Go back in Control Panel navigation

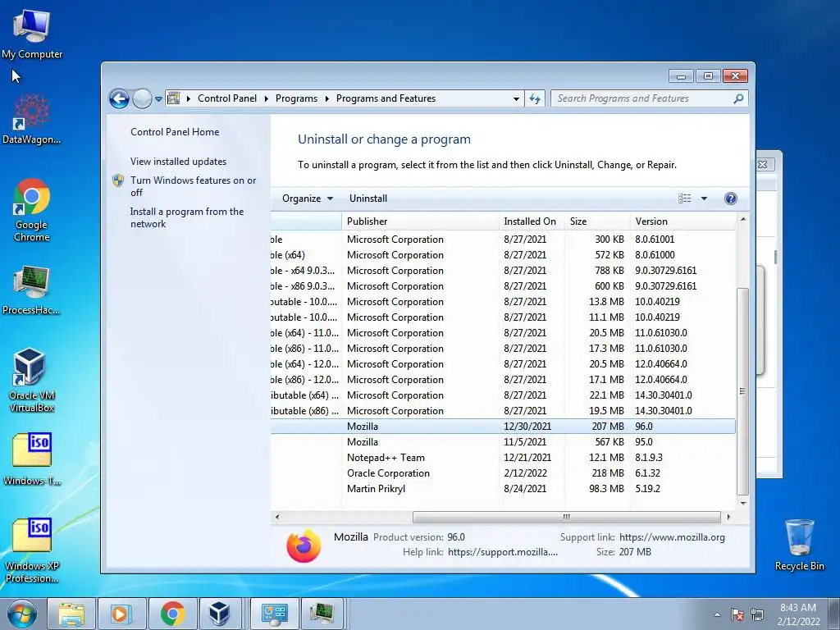tap(119, 98)
